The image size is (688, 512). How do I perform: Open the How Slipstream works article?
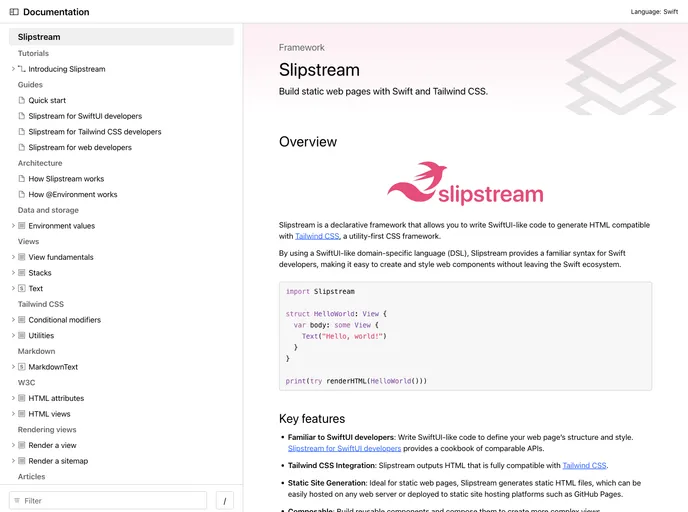66,179
